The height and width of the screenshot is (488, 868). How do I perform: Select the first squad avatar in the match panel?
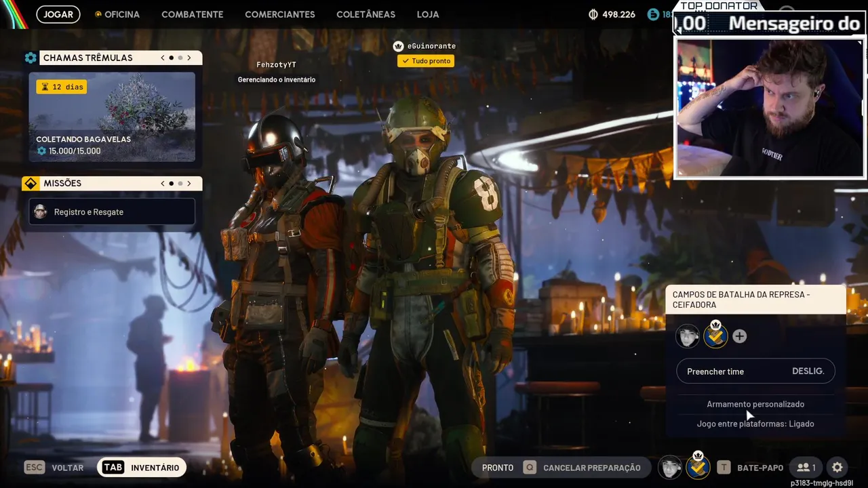[688, 336]
